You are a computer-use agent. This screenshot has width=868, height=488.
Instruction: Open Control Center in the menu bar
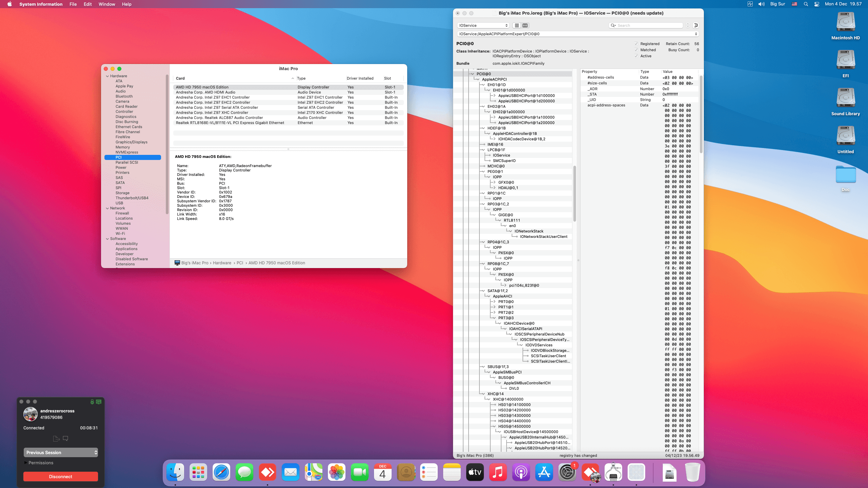(x=817, y=4)
